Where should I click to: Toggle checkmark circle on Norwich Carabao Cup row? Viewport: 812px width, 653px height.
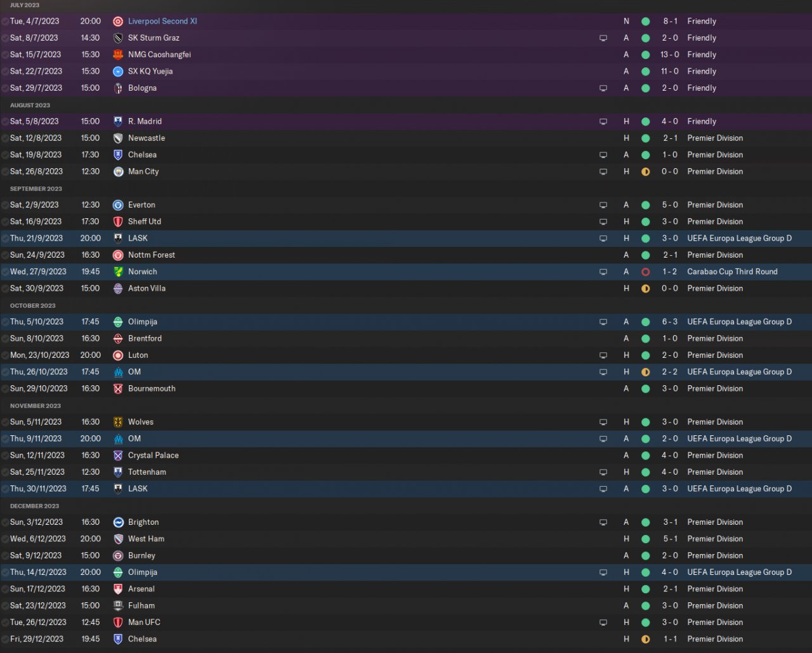click(x=5, y=272)
